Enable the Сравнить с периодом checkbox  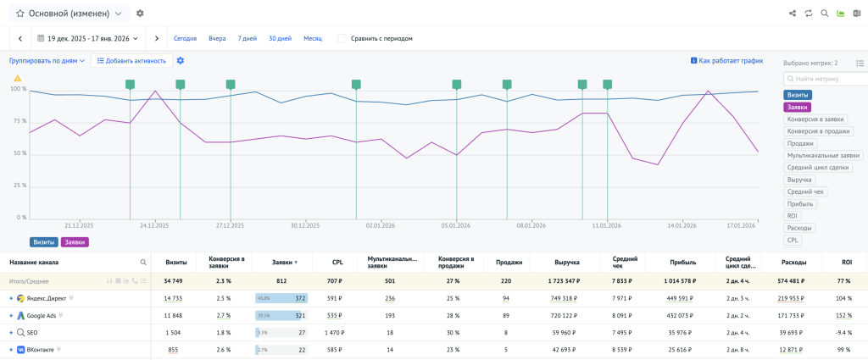(342, 38)
